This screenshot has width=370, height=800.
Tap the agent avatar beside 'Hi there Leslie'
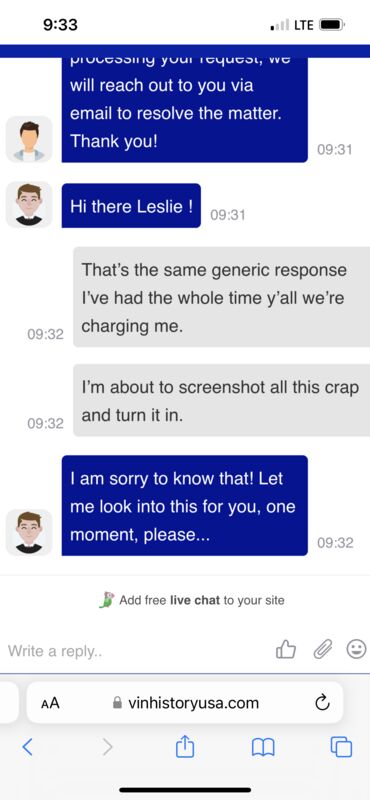click(x=29, y=205)
